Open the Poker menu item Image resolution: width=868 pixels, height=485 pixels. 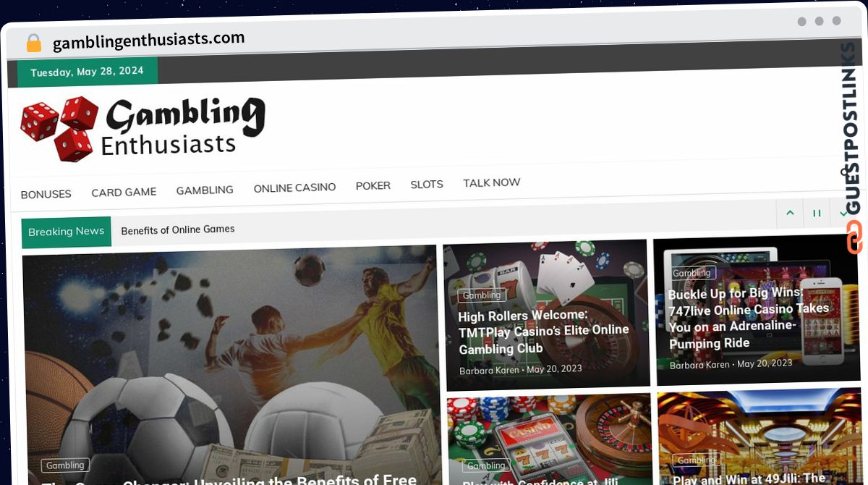click(373, 186)
